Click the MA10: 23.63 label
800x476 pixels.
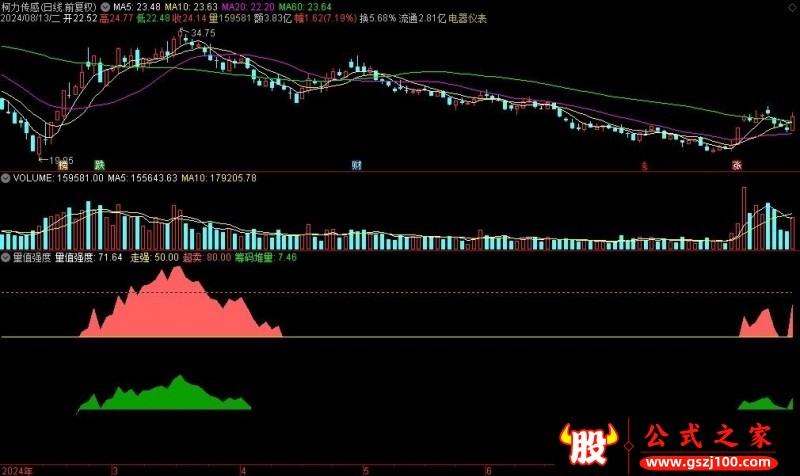click(x=191, y=7)
